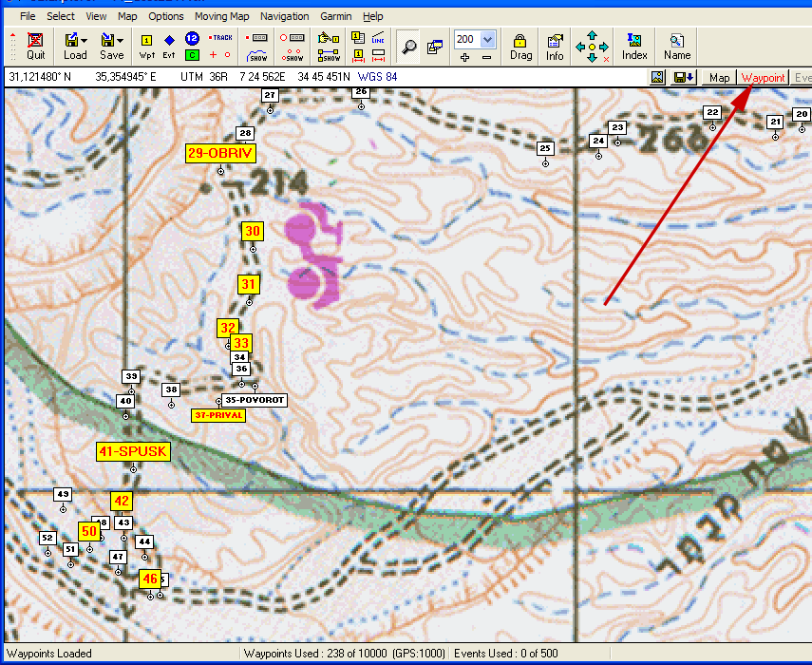The height and width of the screenshot is (665, 812).
Task: Click the zoom out minus button
Action: point(486,58)
